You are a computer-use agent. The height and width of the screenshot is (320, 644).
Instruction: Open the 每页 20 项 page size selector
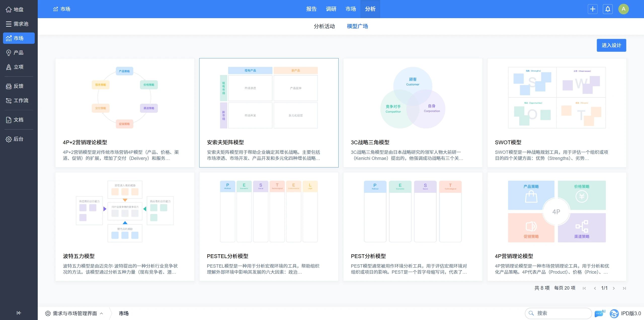pyautogui.click(x=565, y=288)
